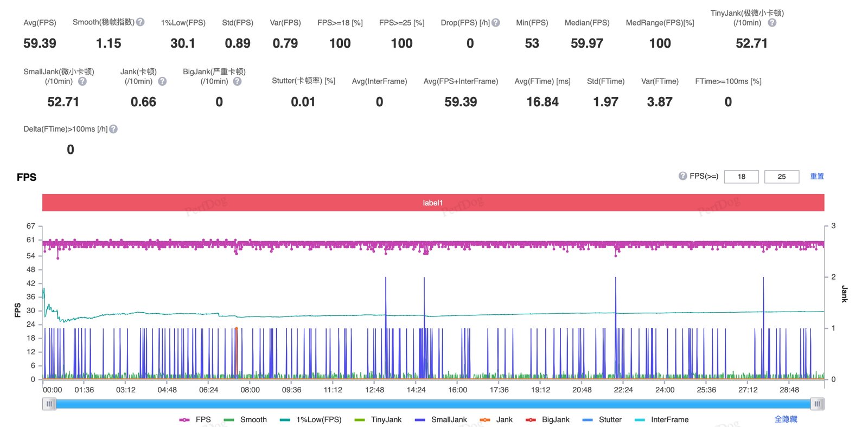Toggle the Stutter series in the legend

[x=602, y=419]
